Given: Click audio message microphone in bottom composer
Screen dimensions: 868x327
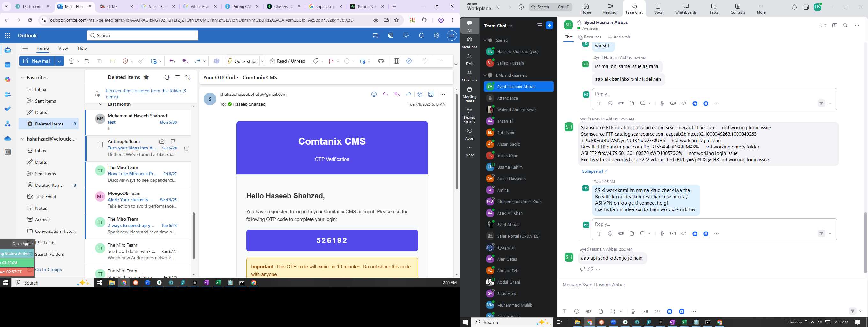Looking at the screenshot, I should point(633,311).
